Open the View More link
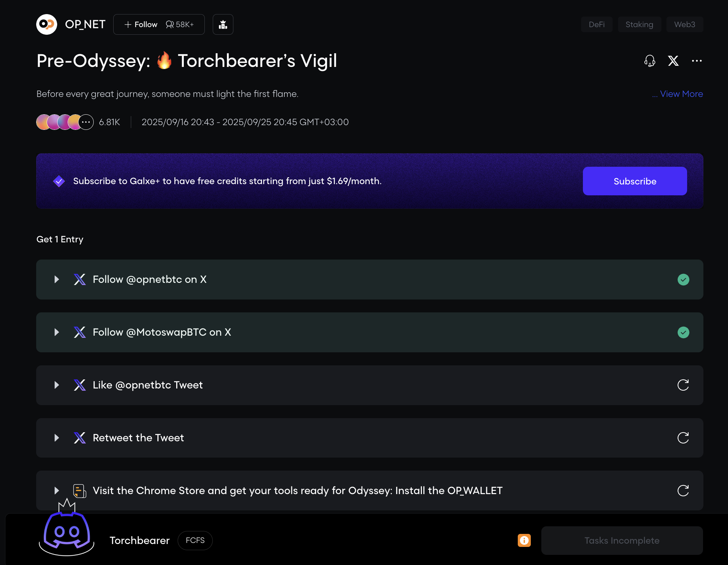 click(681, 94)
